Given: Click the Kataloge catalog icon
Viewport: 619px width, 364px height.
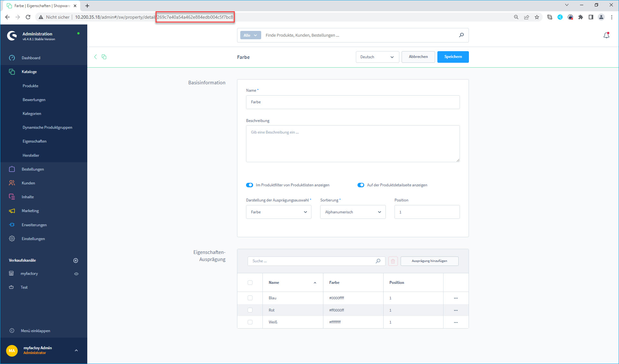Looking at the screenshot, I should pos(12,72).
